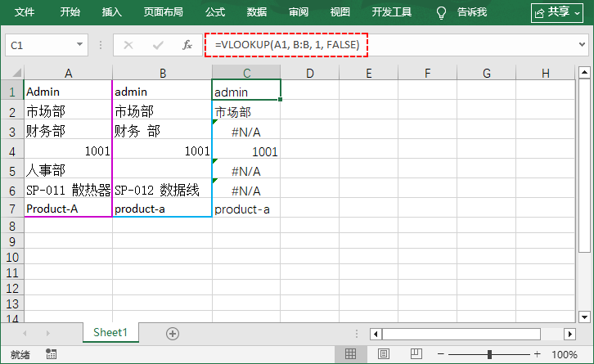594x364 pixels.
Task: Cancel formula entry with the X icon
Action: 128,46
